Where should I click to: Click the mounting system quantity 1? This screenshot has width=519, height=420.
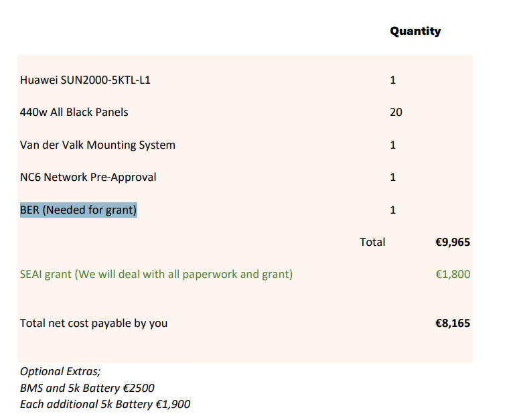click(x=392, y=145)
